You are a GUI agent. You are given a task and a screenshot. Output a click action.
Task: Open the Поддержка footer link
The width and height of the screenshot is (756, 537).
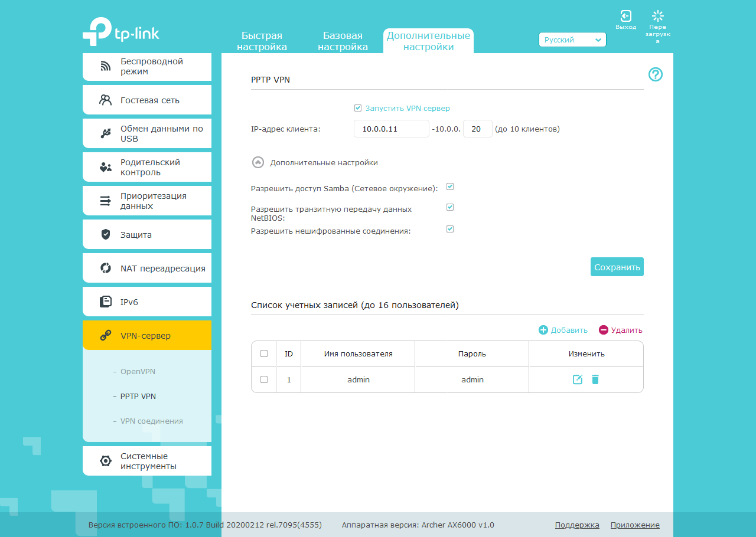577,525
